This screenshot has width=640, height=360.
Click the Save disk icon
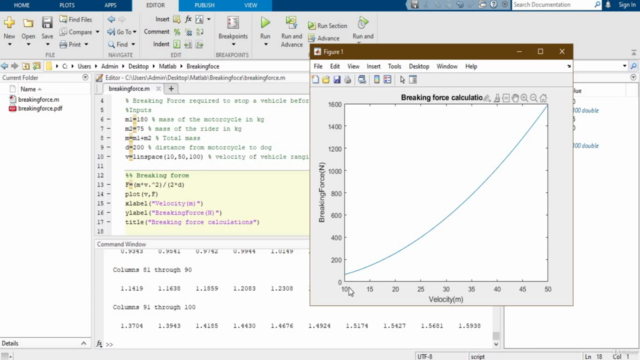pyautogui.click(x=47, y=22)
